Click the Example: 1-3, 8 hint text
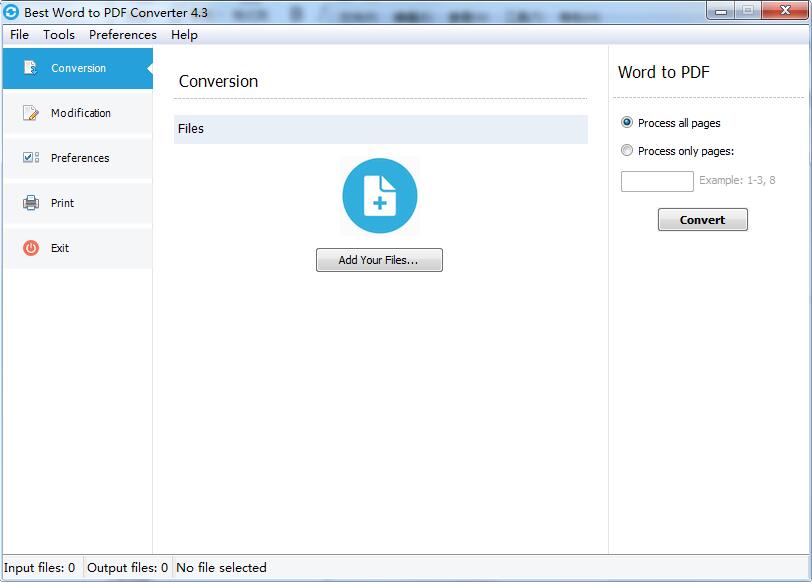Viewport: 812px width, 582px height. pyautogui.click(x=737, y=180)
